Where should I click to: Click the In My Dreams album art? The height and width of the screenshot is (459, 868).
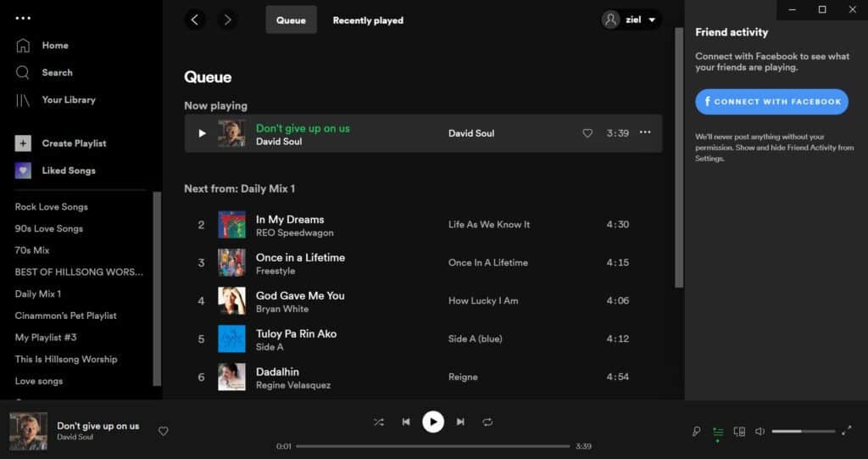(232, 225)
